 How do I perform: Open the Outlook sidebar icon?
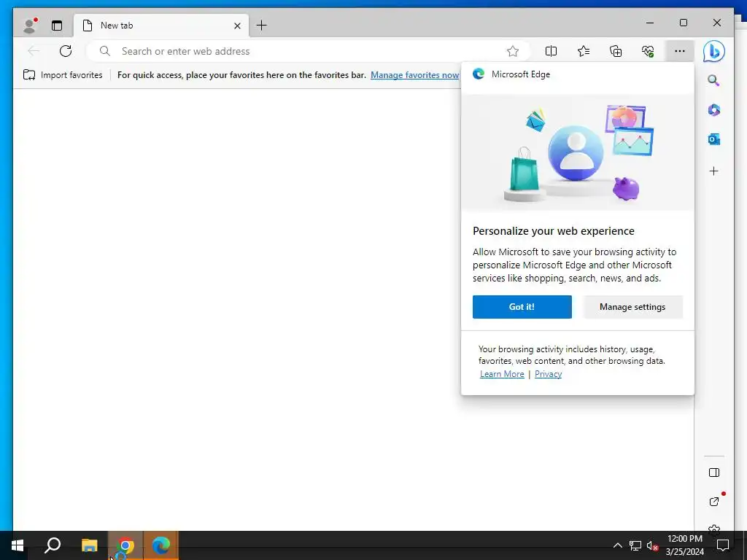pyautogui.click(x=713, y=139)
